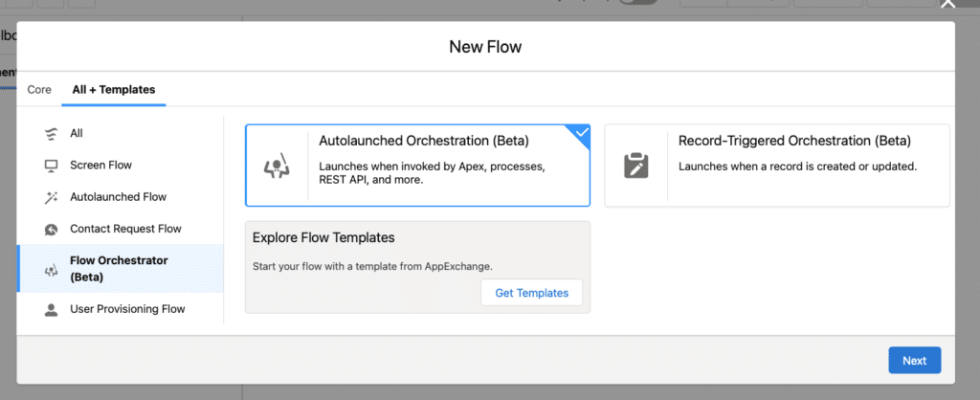Close the New Flow dialog
This screenshot has height=400, width=980.
tap(947, 5)
